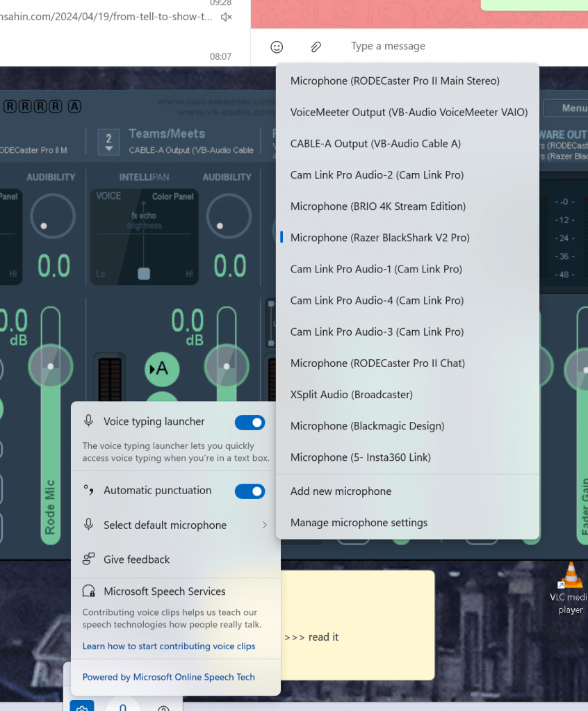The height and width of the screenshot is (711, 588).
Task: Choose VoiceMeeter Output (VB-Audio VoiceMeeter VAIO)
Action: [x=407, y=112]
